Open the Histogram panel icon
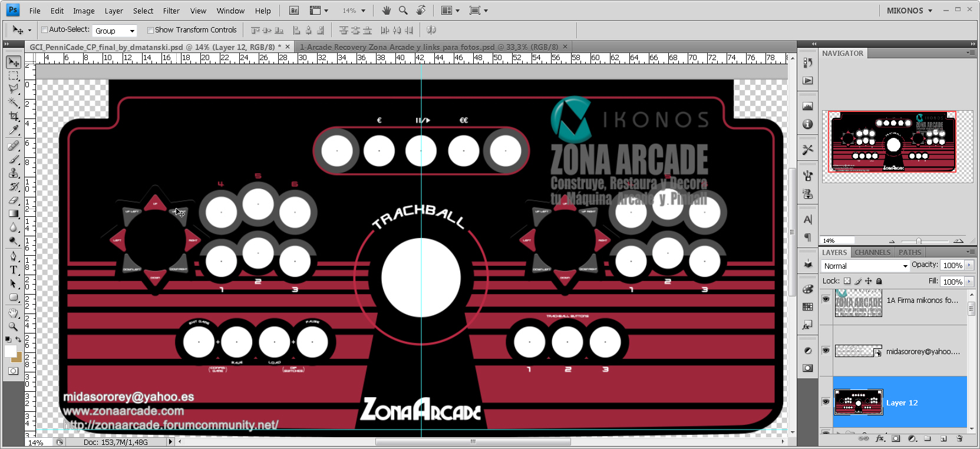Screen dimensions: 980x449 pos(807,107)
